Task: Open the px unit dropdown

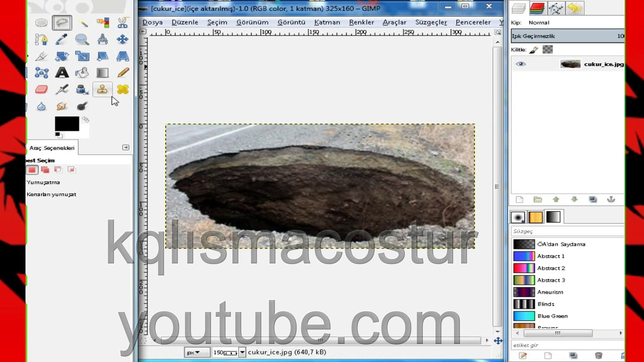Action: point(197,352)
